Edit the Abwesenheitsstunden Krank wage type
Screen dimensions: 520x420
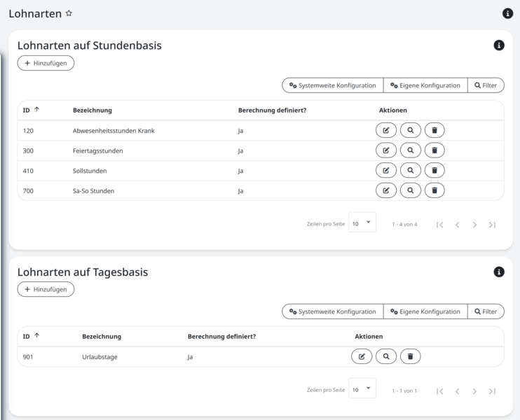click(385, 131)
